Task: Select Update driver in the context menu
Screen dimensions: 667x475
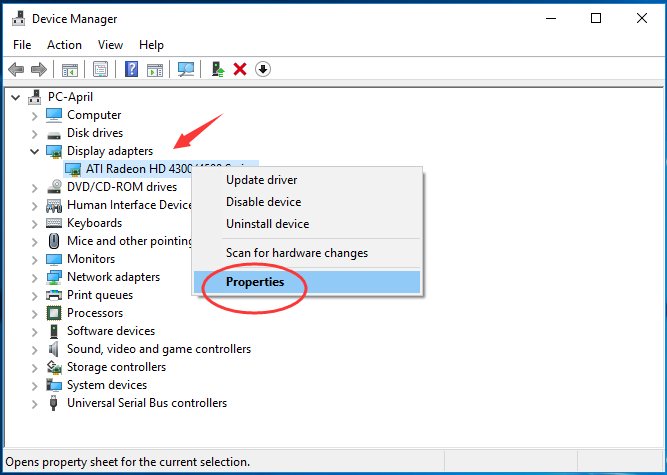Action: (x=261, y=180)
